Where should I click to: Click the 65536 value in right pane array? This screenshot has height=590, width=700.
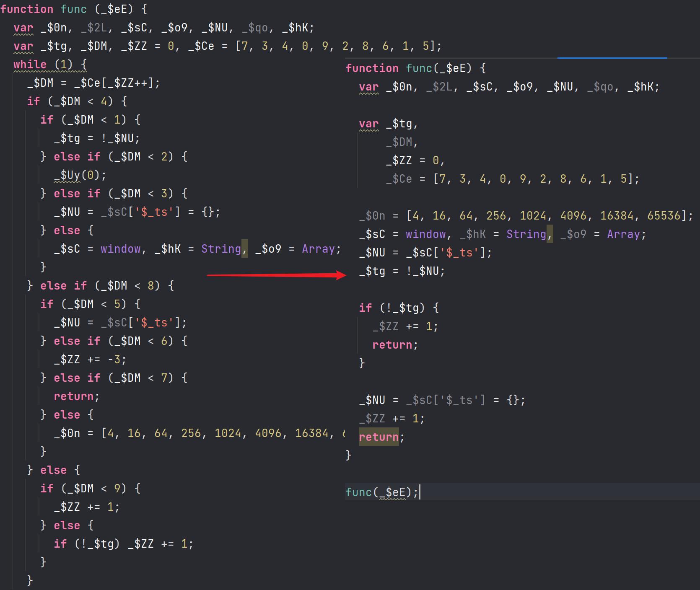tap(664, 216)
